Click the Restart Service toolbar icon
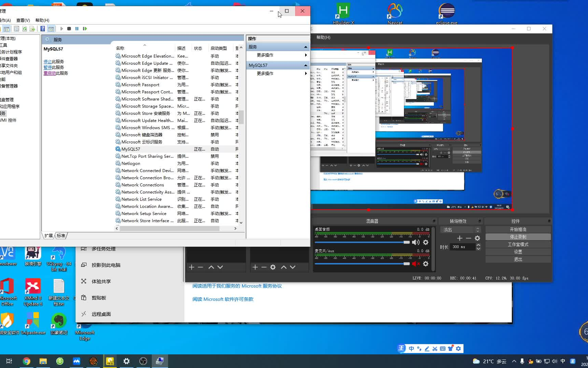The image size is (588, 368). click(85, 29)
